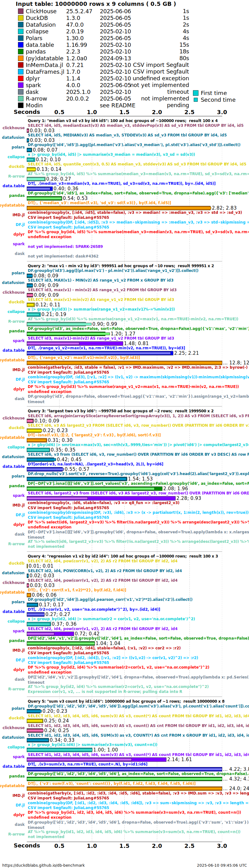Click the 2025-06-10 09:45:06 UTC timestamp
Screen dimensions: 249x868
[x=222, y=865]
